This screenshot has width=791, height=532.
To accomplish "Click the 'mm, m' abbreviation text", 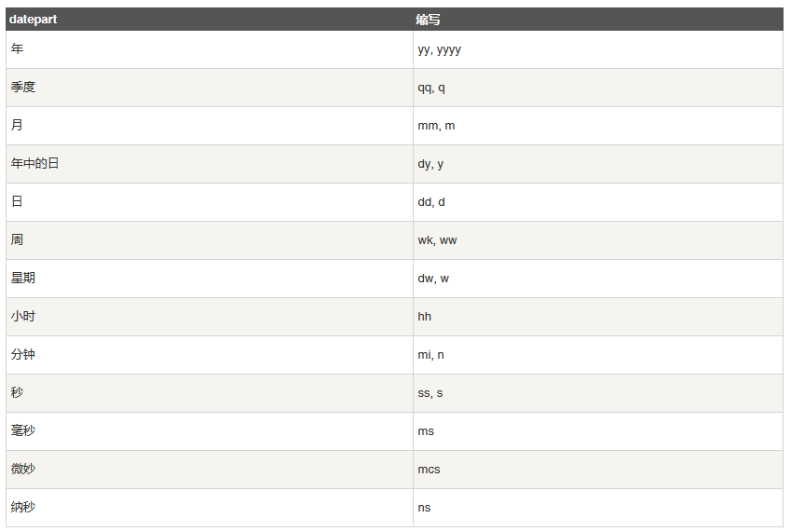I will pyautogui.click(x=436, y=126).
